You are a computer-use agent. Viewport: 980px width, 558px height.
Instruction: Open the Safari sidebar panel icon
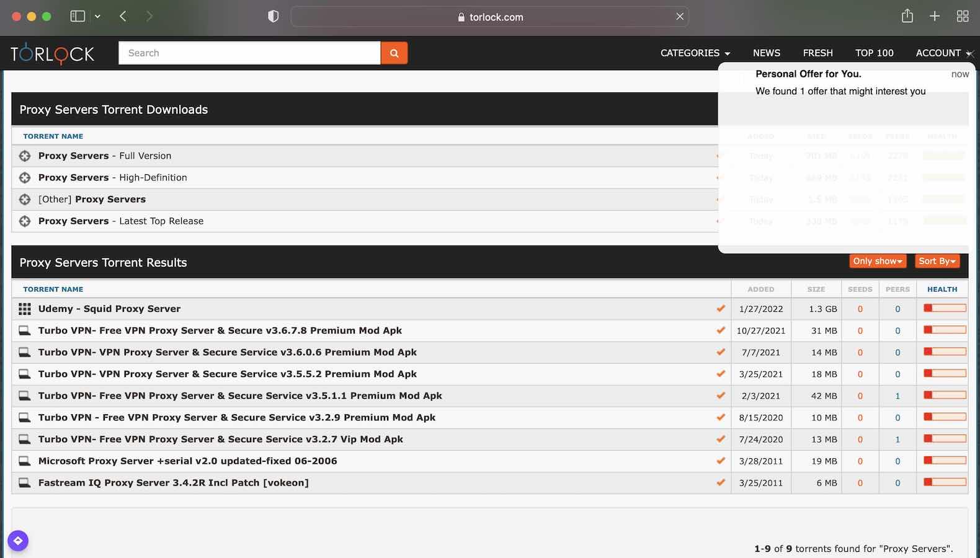pyautogui.click(x=78, y=17)
